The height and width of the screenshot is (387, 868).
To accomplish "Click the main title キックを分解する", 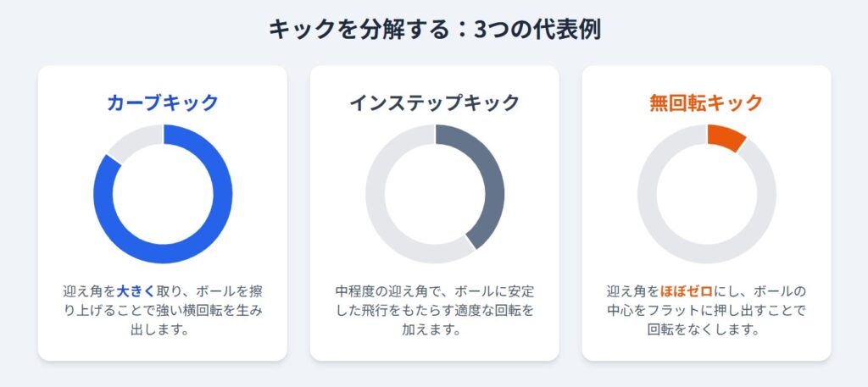I will tap(356, 30).
